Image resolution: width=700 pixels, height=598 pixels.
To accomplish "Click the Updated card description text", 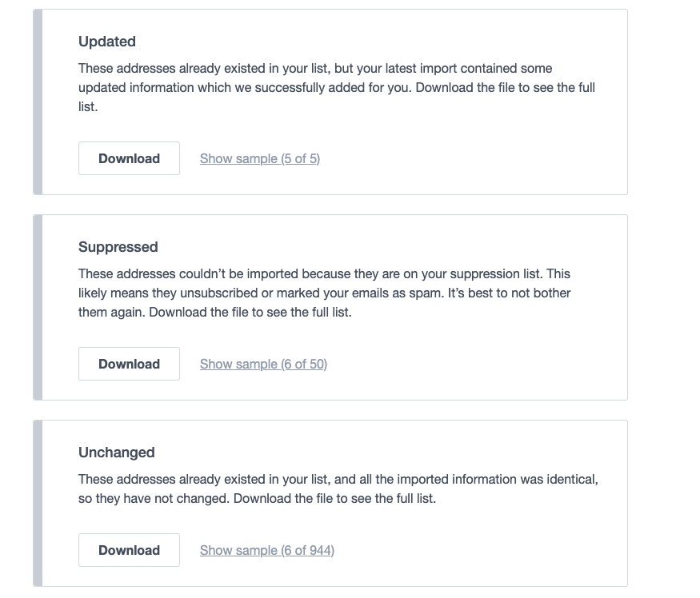I will coord(336,87).
